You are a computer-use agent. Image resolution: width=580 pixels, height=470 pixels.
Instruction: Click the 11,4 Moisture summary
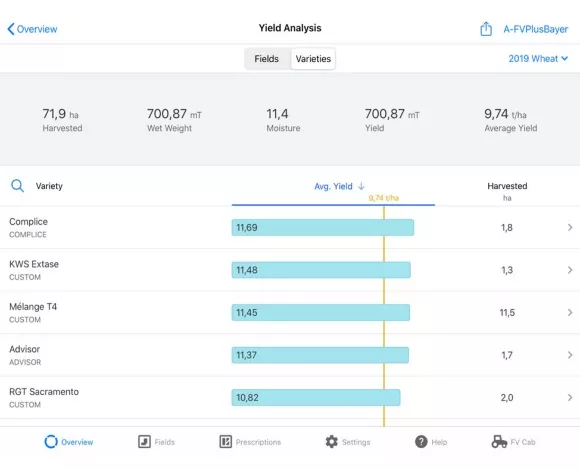(x=283, y=120)
